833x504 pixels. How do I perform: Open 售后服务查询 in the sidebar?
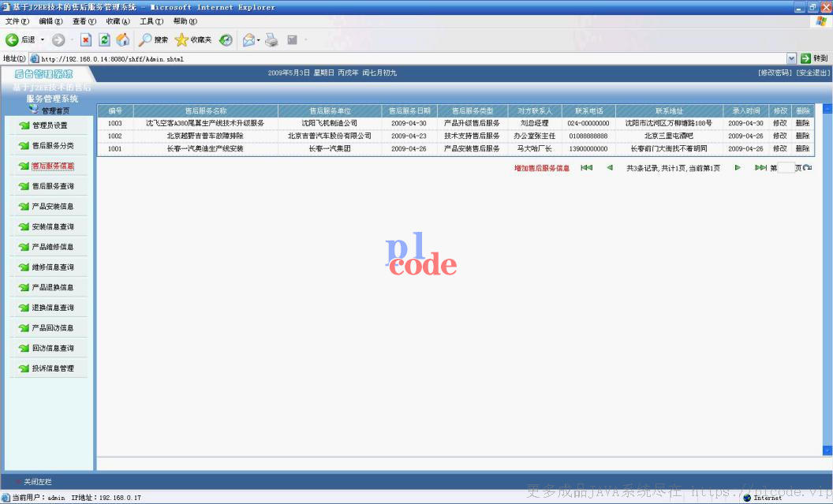point(53,186)
